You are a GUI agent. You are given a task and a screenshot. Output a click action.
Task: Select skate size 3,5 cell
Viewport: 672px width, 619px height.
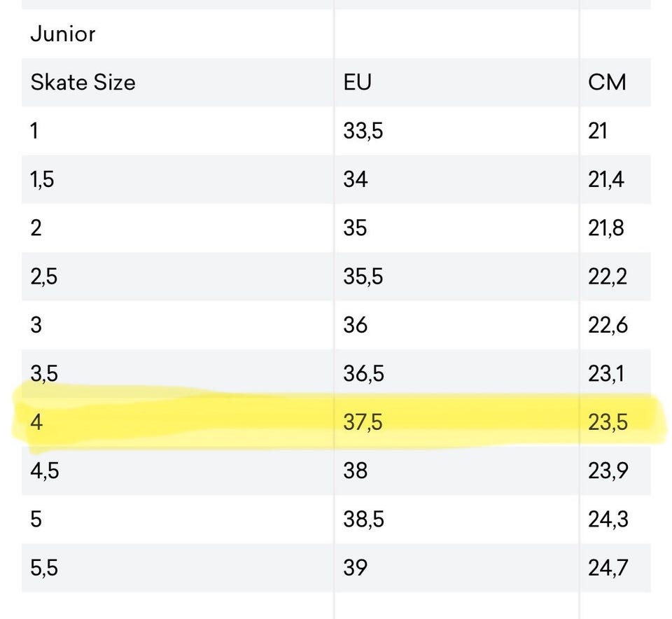tap(44, 374)
